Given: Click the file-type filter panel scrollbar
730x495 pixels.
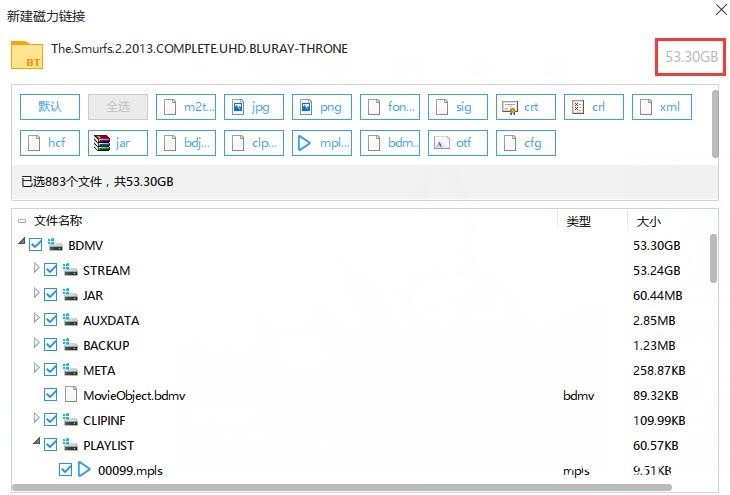Looking at the screenshot, I should [x=715, y=124].
